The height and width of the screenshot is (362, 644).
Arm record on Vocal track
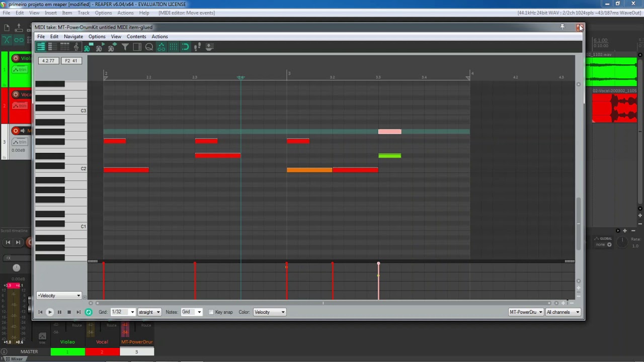coord(16,95)
